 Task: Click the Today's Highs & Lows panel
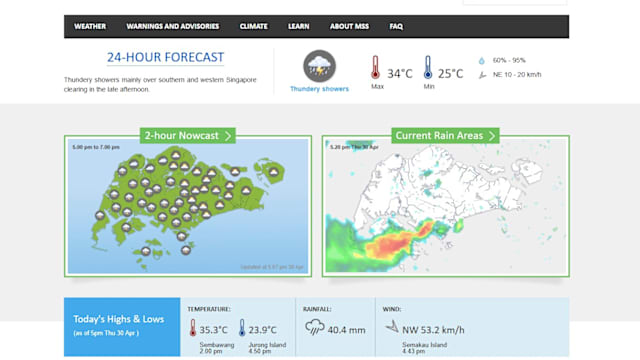coord(122,327)
